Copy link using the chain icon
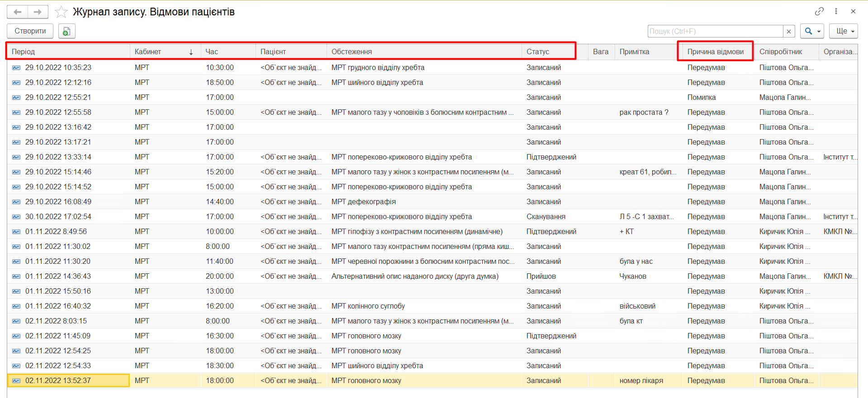This screenshot has height=398, width=868. tap(819, 11)
